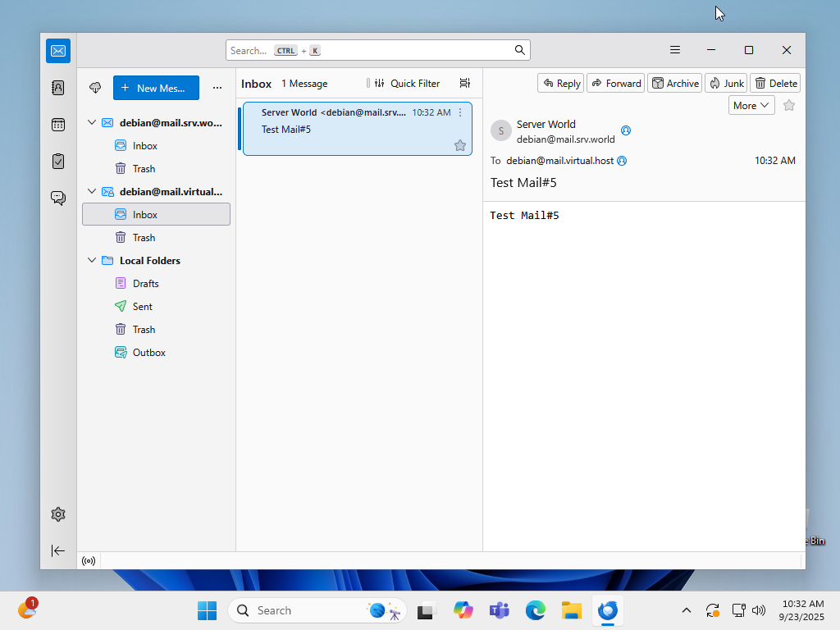Open message list display options
Image resolution: width=840 pixels, height=630 pixels.
(x=465, y=84)
